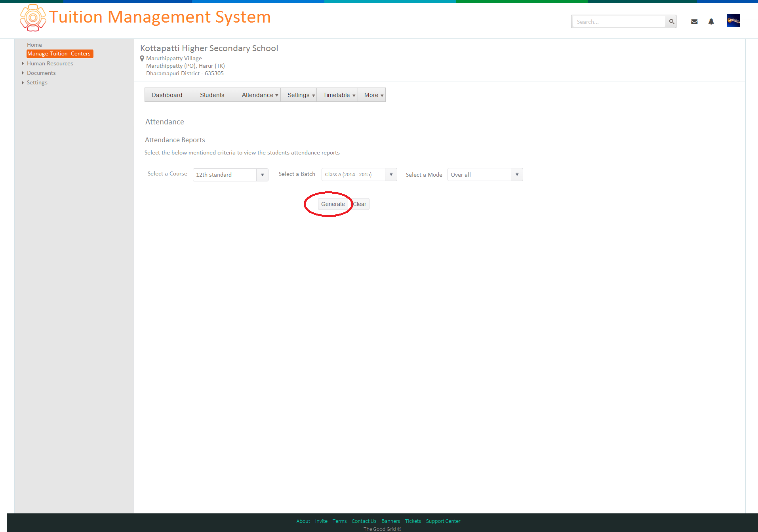Click the search magnifier icon

click(671, 22)
